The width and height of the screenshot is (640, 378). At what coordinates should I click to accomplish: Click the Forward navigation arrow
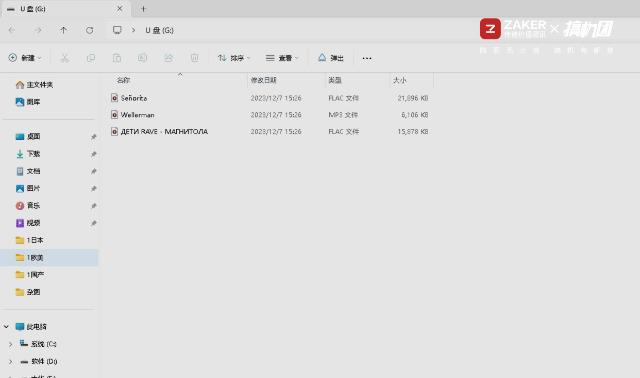click(38, 30)
